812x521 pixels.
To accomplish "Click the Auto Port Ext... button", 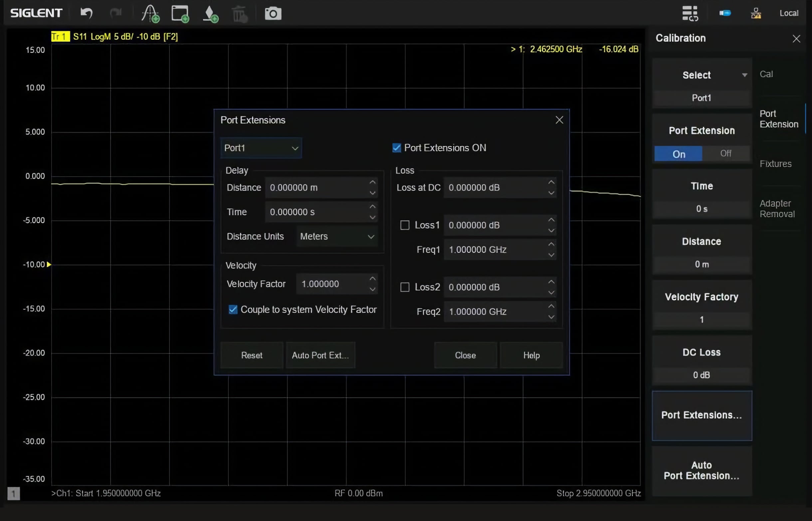I will tap(320, 355).
